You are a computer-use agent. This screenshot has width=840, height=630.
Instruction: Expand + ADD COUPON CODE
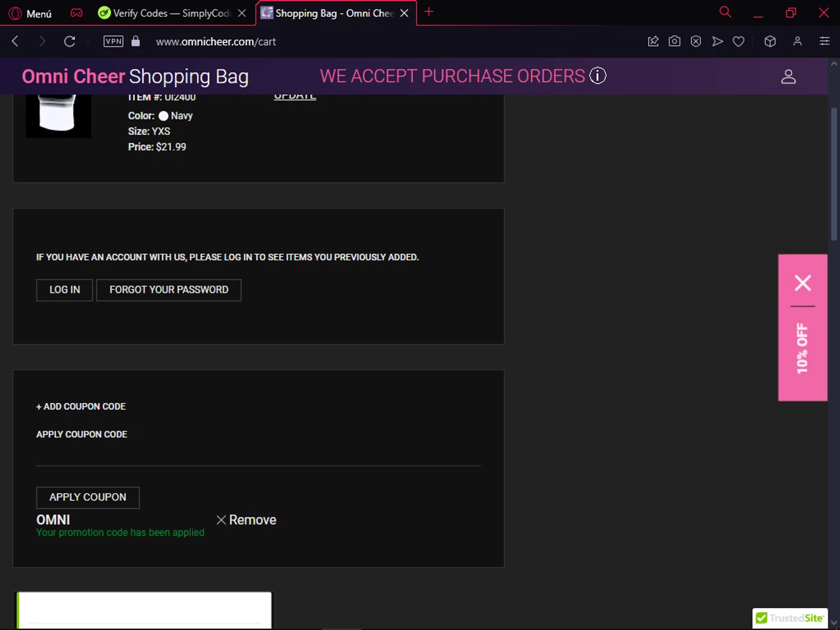coord(81,407)
